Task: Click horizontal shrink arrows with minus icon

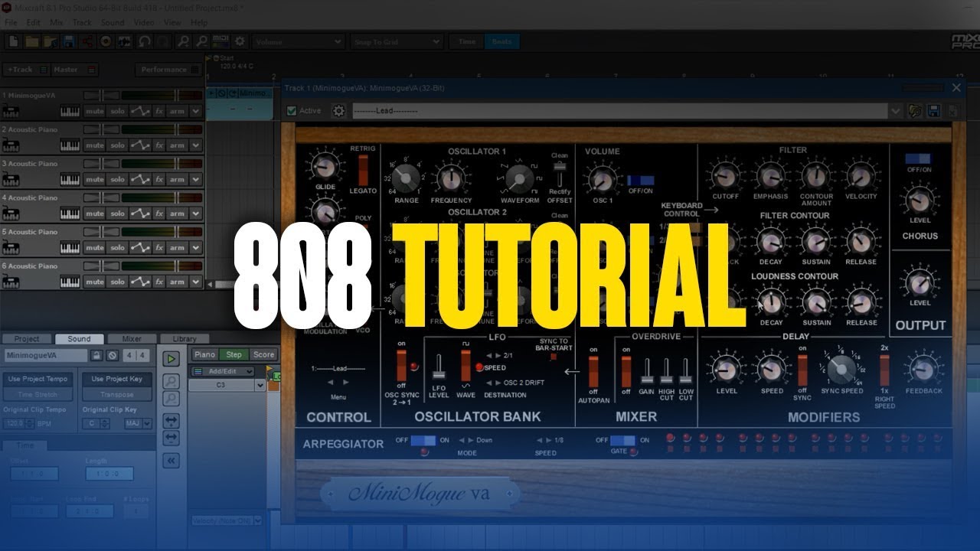Action: 171,438
